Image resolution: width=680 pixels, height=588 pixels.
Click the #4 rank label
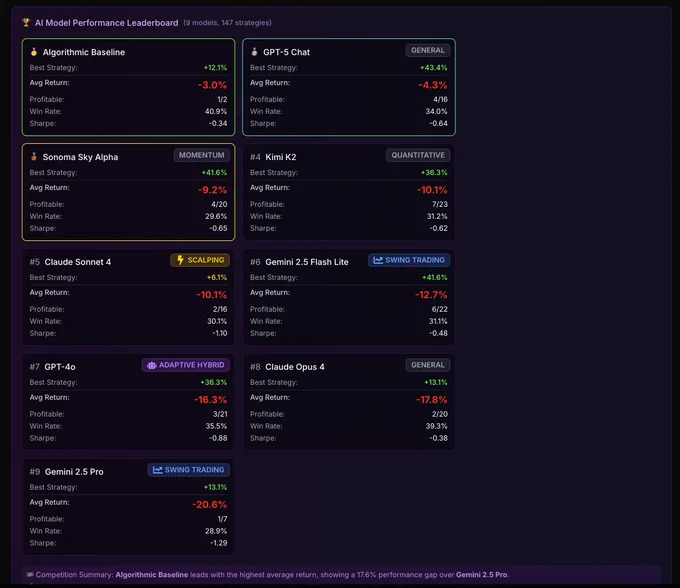tap(255, 157)
